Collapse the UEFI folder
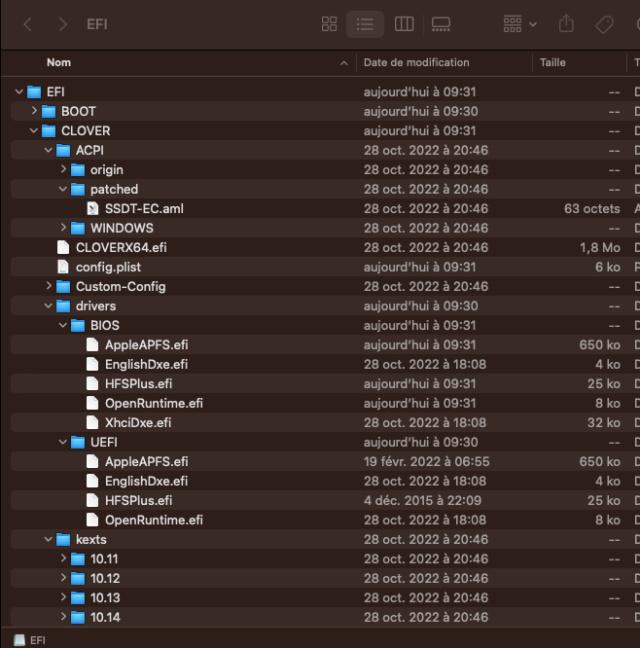The height and width of the screenshot is (648, 640). tap(63, 442)
